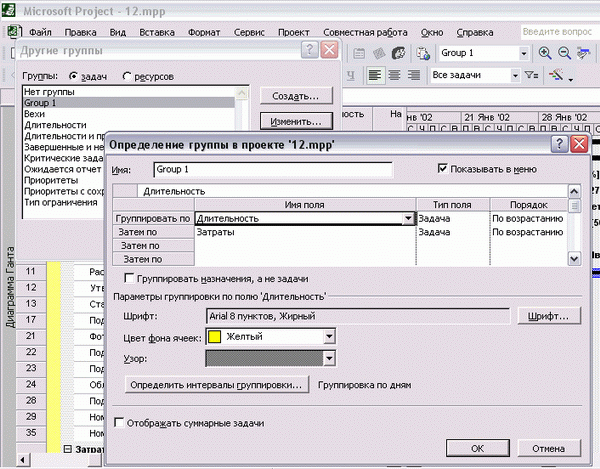The height and width of the screenshot is (469, 600).
Task: Click the Шрифт... button
Action: tap(549, 316)
